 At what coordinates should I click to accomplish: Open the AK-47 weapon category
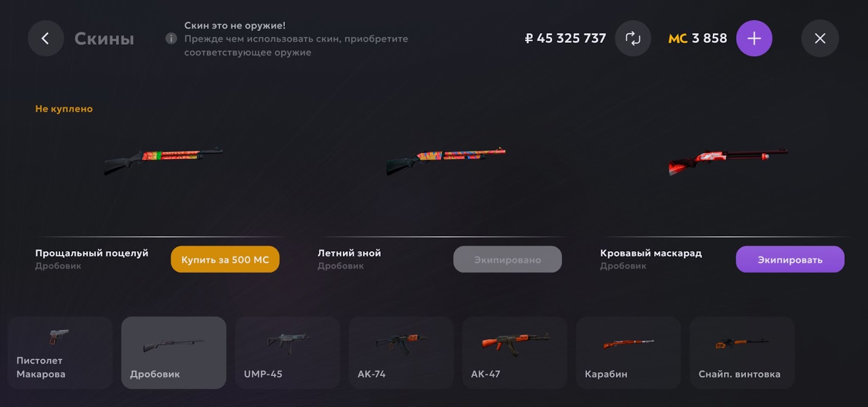(x=515, y=353)
